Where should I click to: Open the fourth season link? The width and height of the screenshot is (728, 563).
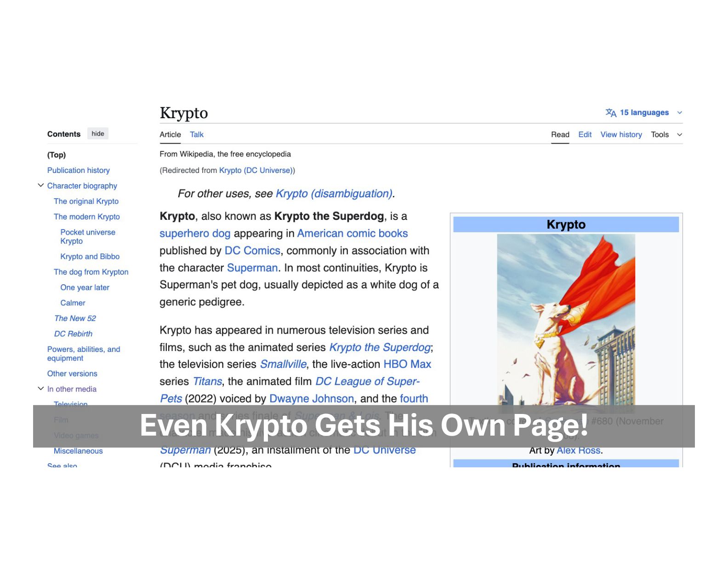(x=414, y=399)
